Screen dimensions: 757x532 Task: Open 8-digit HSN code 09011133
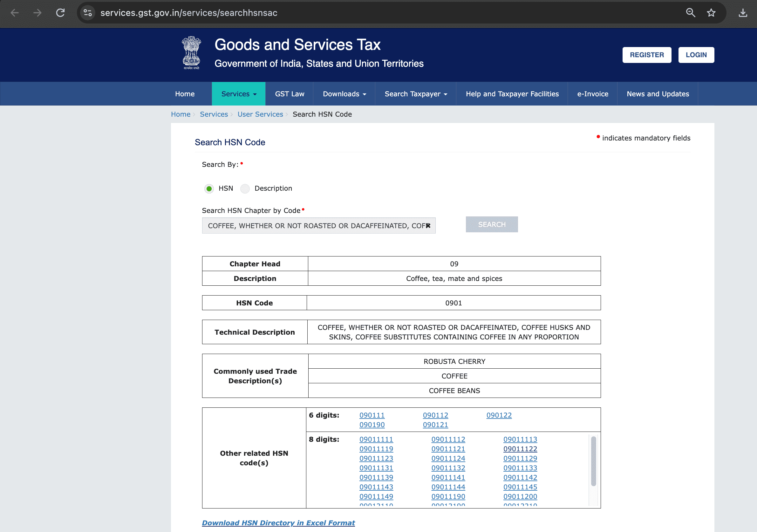[x=520, y=468]
